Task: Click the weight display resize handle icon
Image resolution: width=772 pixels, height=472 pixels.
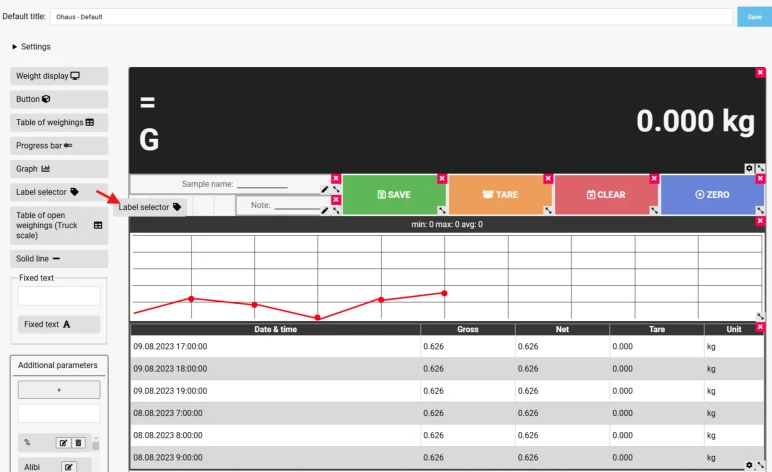Action: click(x=760, y=168)
